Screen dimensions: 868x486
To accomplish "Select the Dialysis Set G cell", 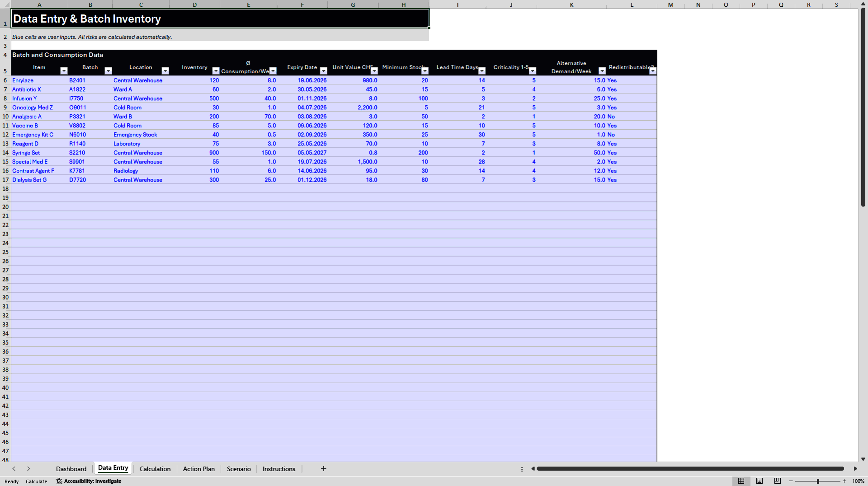I will tap(39, 180).
